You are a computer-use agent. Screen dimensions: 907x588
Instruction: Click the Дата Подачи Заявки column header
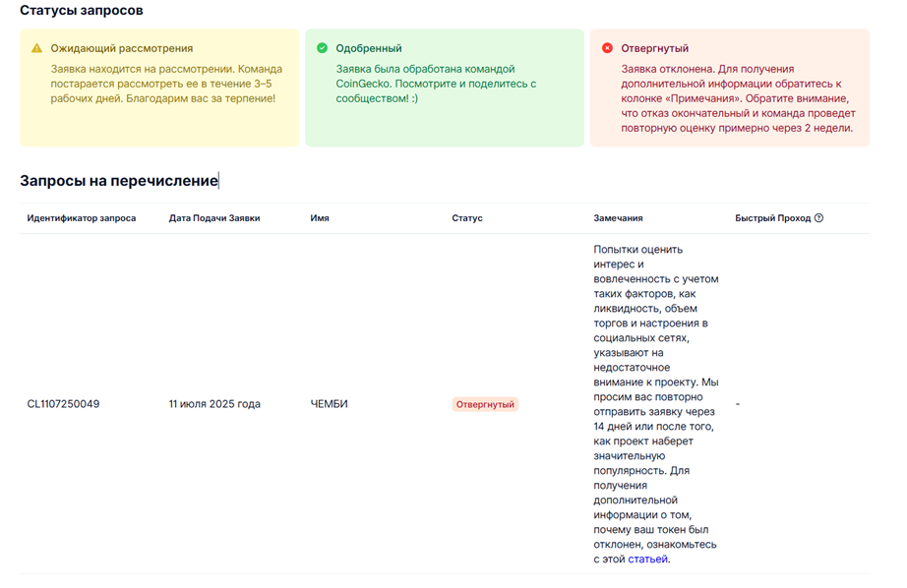[214, 218]
